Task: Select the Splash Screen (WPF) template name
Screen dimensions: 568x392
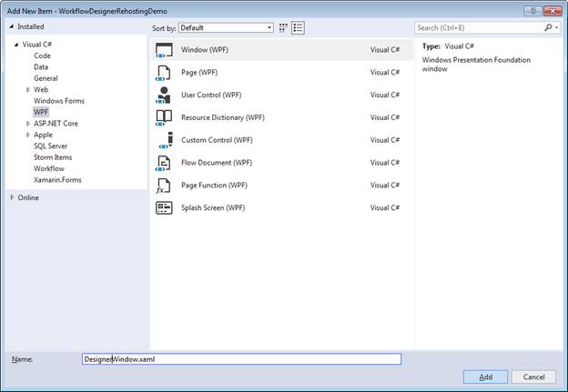Action: coord(213,207)
